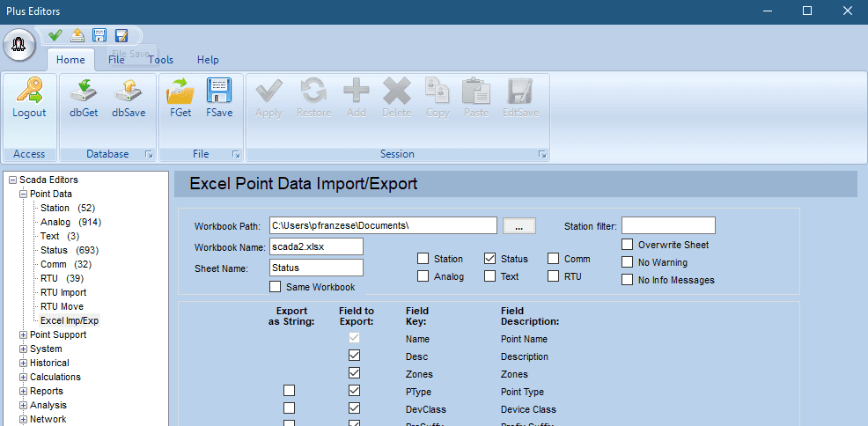Screen dimensions: 868x426
Task: Expand the Analysis tree node
Action: (x=23, y=405)
